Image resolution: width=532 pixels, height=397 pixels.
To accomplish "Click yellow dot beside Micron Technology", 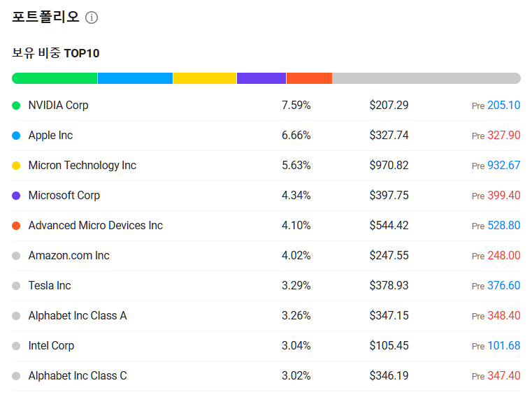I will [16, 166].
